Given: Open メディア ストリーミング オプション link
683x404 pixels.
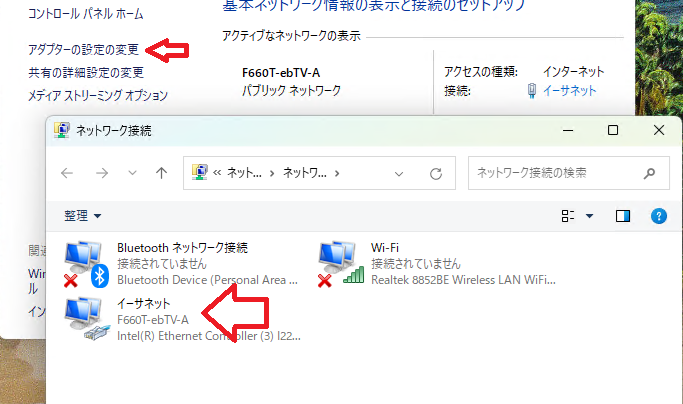Looking at the screenshot, I should [97, 96].
